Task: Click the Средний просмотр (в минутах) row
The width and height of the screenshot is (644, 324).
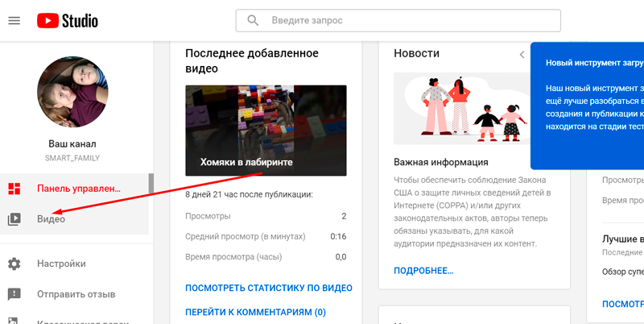Action: 266,236
